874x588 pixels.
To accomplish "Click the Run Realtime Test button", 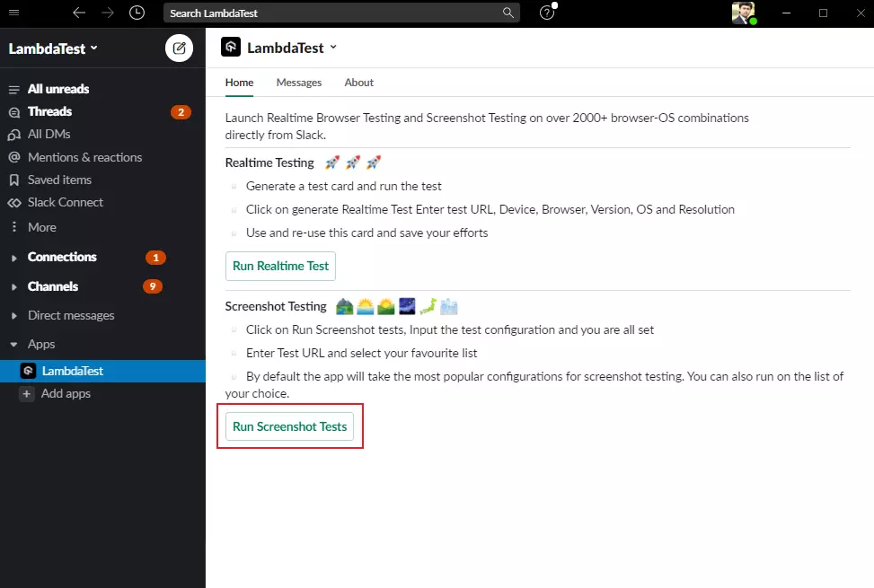I will tap(280, 266).
